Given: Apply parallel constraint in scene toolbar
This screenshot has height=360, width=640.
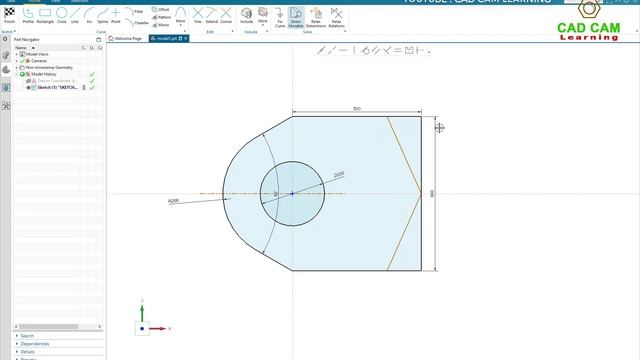Looking at the screenshot, I should pyautogui.click(x=376, y=50).
